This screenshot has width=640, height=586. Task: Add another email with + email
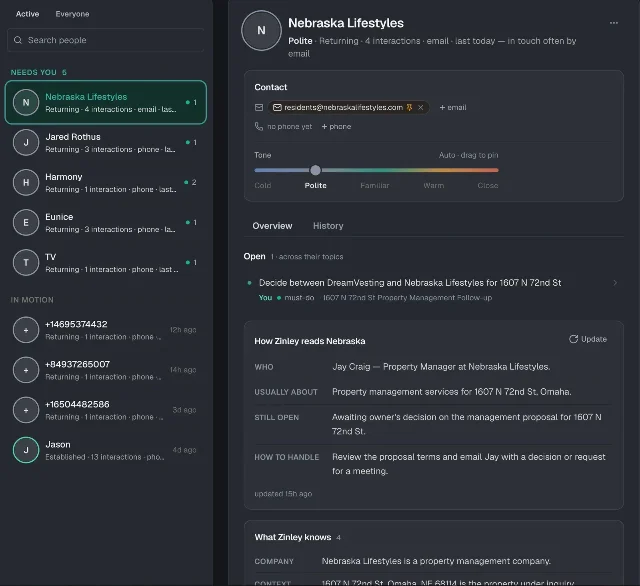click(453, 107)
